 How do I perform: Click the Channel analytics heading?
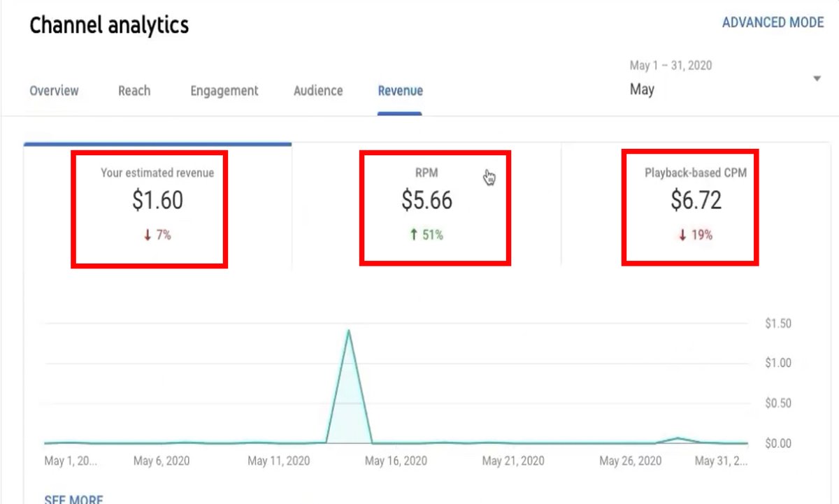click(x=109, y=25)
